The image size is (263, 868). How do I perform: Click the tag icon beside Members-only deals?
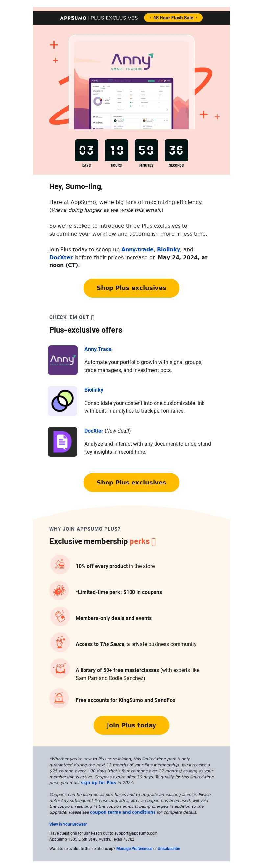60,616
